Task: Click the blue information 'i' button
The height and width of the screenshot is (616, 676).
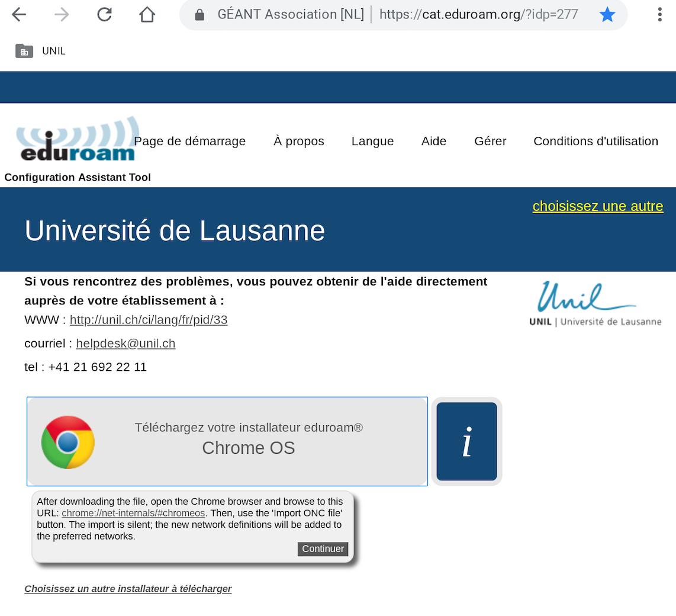Action: click(x=466, y=441)
